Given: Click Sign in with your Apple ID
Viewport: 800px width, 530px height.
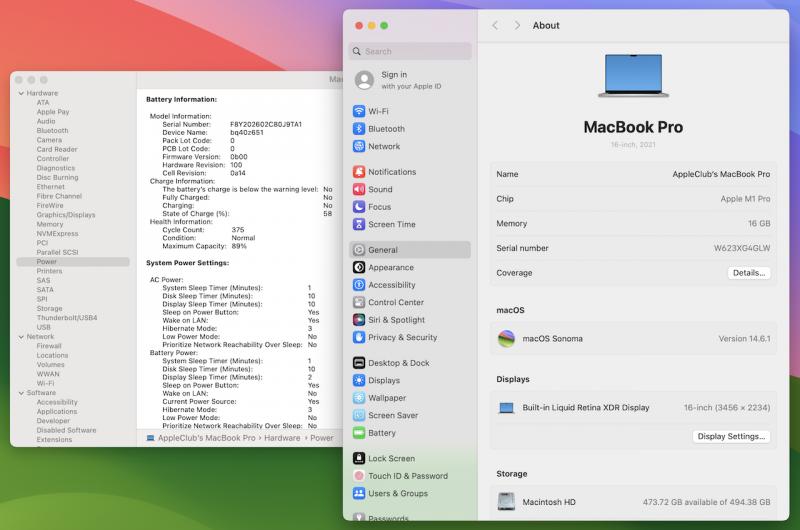Looking at the screenshot, I should coord(411,80).
